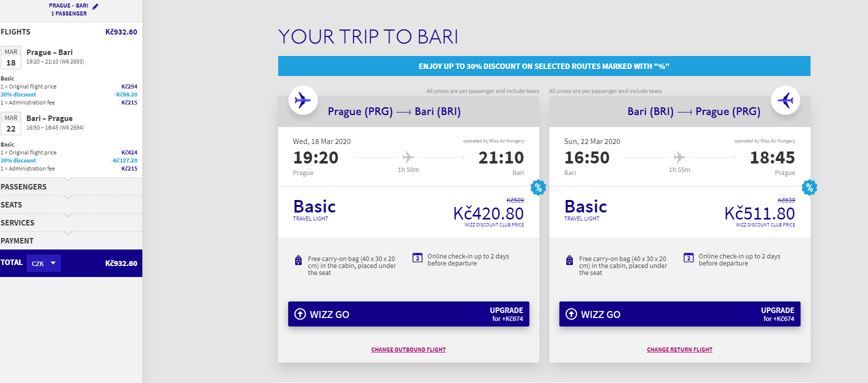Upgrade return flight to WIZZ GO

click(680, 314)
